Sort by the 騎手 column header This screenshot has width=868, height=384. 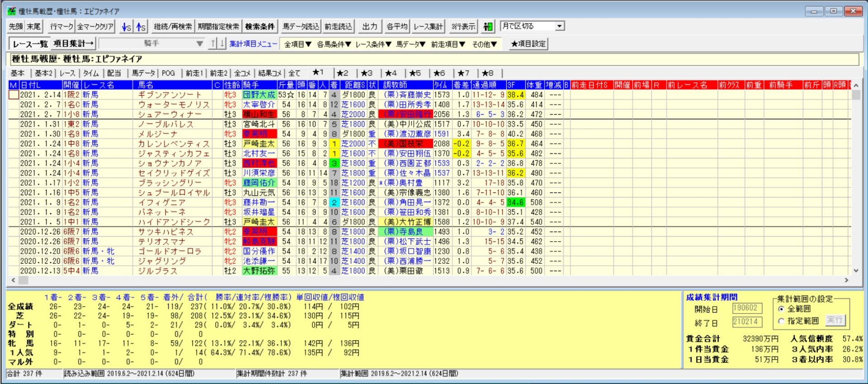[259, 85]
